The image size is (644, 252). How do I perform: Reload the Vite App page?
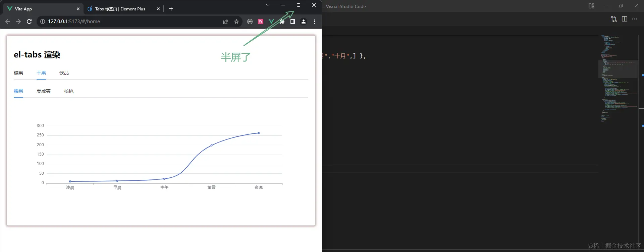pyautogui.click(x=29, y=22)
